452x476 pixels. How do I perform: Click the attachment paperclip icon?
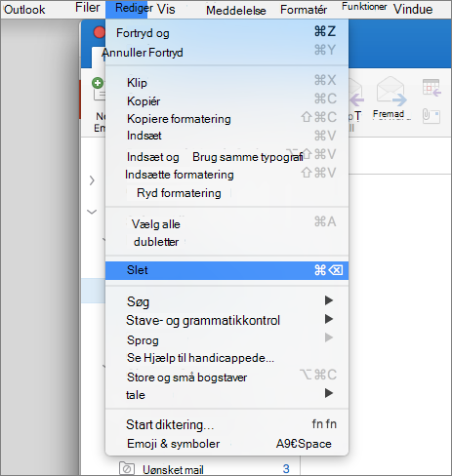[x=431, y=115]
